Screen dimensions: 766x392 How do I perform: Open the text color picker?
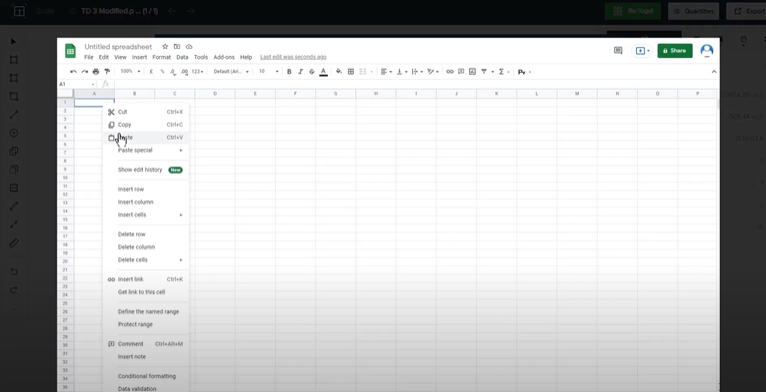[323, 71]
